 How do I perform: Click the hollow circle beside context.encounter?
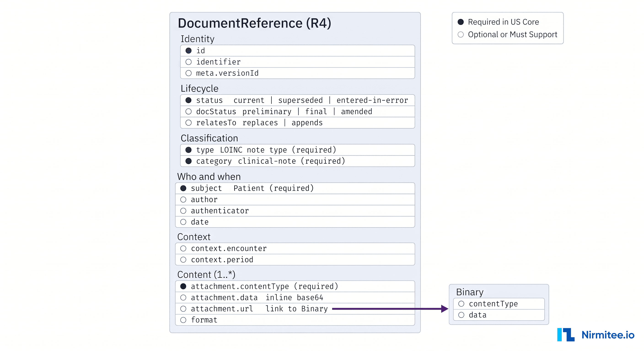[x=183, y=248]
